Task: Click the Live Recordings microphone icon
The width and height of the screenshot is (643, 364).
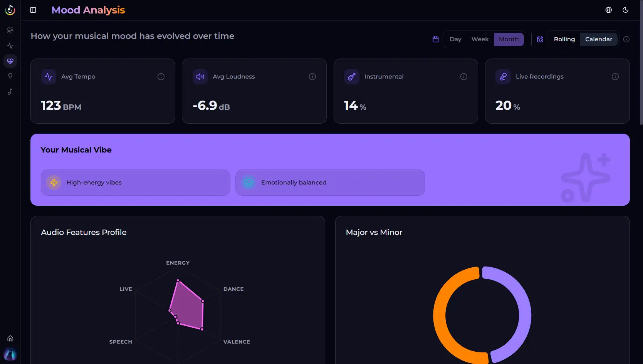Action: click(x=503, y=77)
